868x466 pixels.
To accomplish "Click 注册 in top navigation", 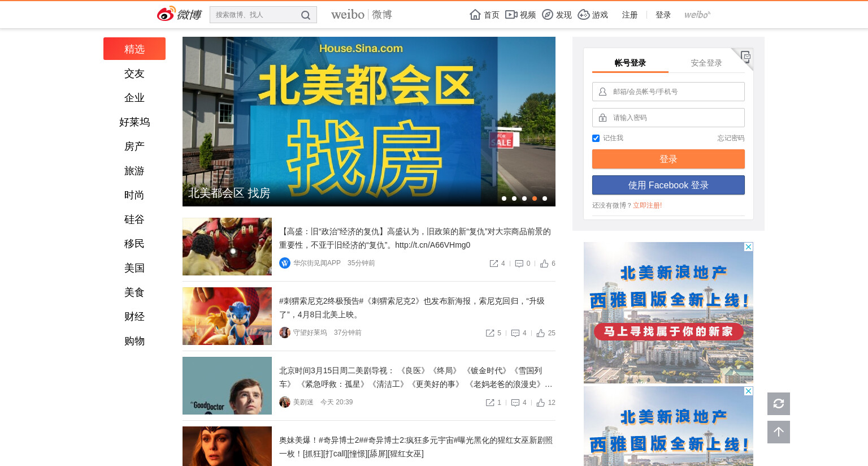I will 630,15.
